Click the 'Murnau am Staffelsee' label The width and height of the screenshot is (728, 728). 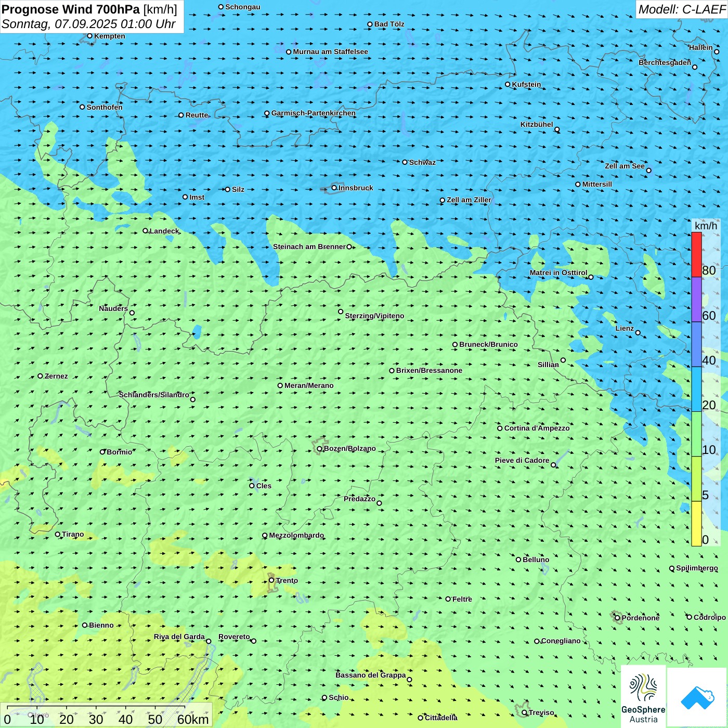click(330, 51)
